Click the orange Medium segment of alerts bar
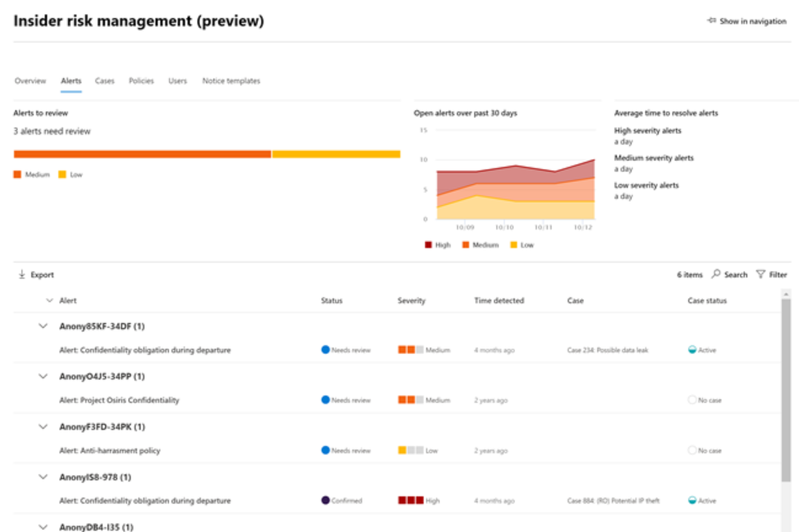 [x=142, y=154]
